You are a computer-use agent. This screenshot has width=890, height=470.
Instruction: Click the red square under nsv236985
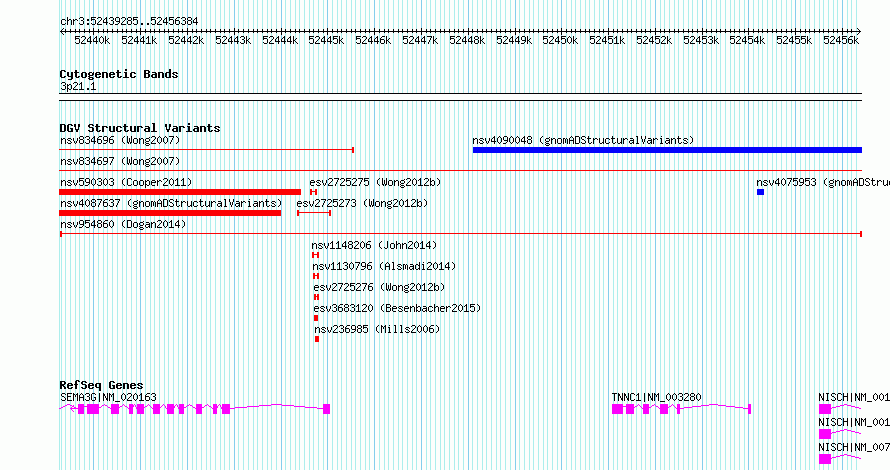click(x=317, y=339)
